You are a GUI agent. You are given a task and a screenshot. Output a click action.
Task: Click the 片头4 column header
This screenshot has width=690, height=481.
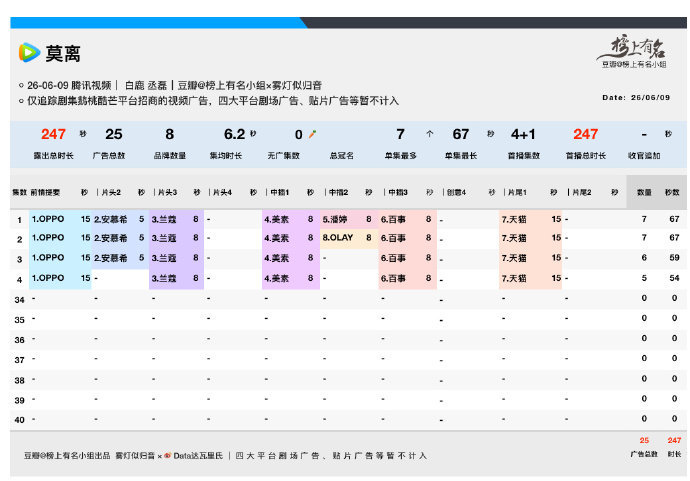point(223,192)
